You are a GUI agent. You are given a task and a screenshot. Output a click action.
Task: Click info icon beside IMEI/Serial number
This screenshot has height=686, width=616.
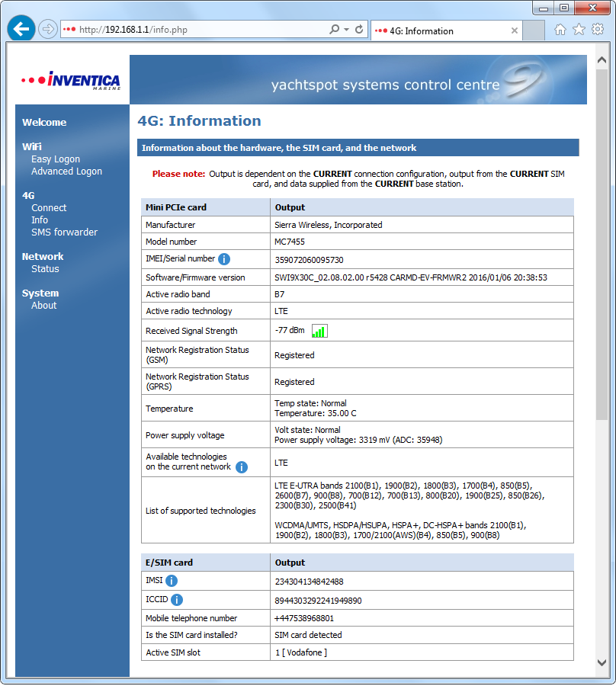pyautogui.click(x=224, y=259)
